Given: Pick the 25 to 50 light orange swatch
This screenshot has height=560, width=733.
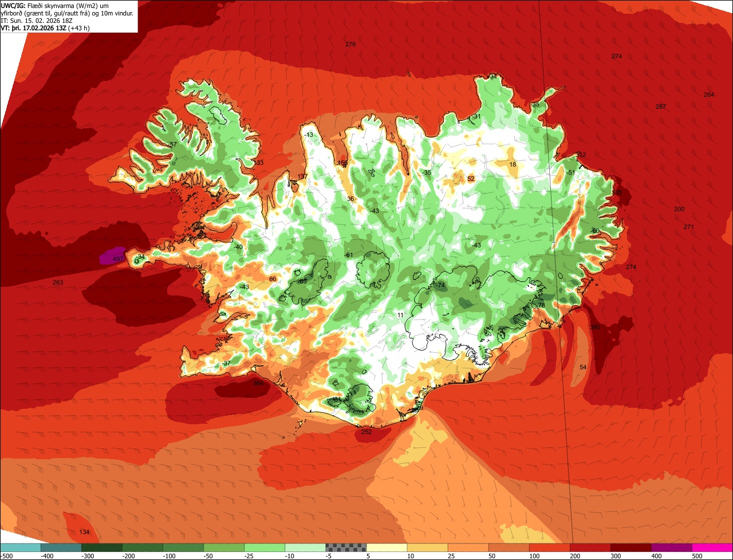Looking at the screenshot, I should (468, 547).
